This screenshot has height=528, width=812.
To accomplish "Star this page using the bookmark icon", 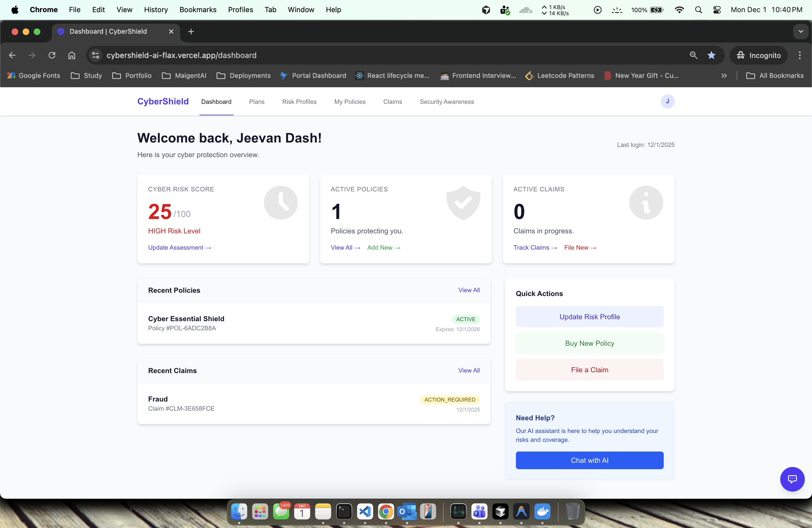I will (x=712, y=55).
